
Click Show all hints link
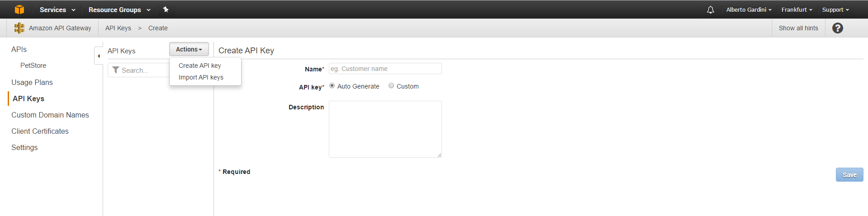click(x=798, y=28)
